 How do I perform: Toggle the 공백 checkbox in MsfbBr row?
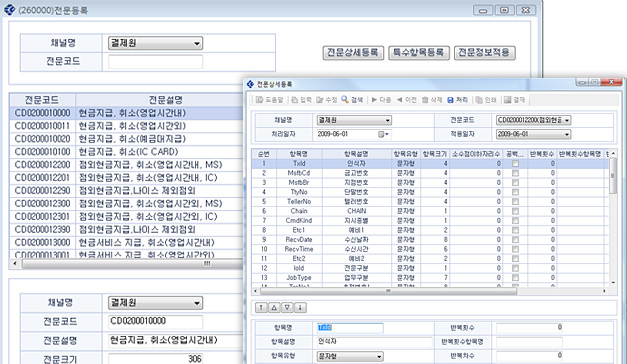pyautogui.click(x=515, y=182)
